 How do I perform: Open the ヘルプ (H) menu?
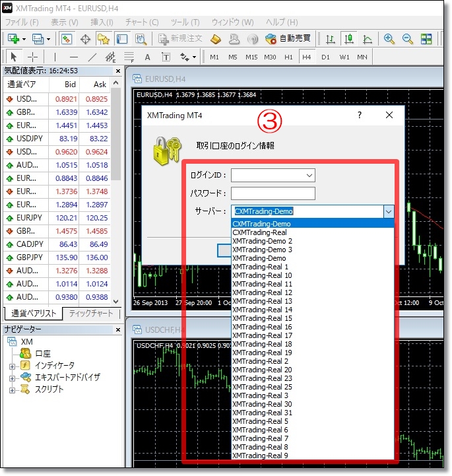click(x=282, y=22)
